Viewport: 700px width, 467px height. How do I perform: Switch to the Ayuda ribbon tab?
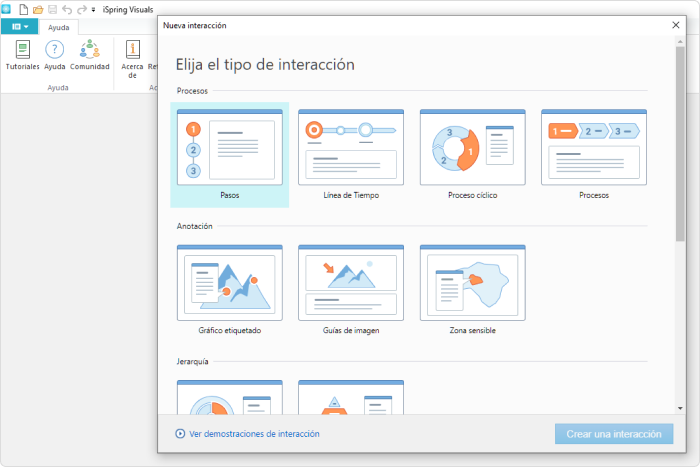click(58, 27)
